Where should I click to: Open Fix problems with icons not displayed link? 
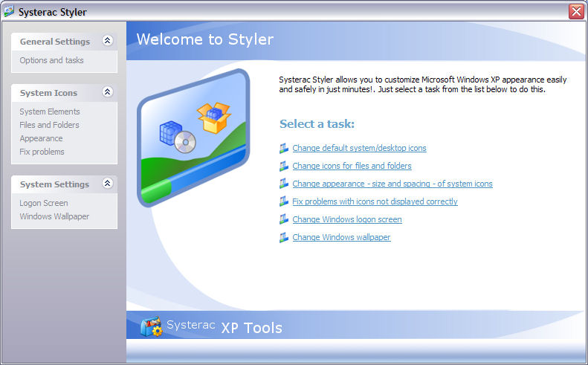click(x=375, y=201)
